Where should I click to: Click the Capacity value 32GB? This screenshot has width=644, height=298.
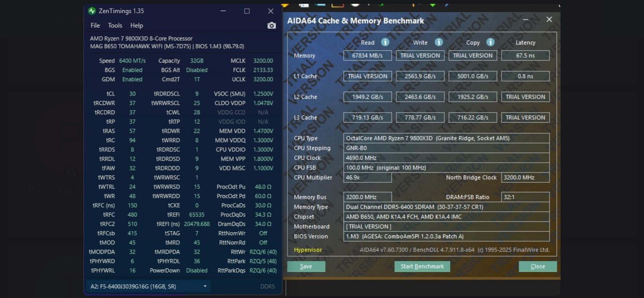click(x=197, y=61)
